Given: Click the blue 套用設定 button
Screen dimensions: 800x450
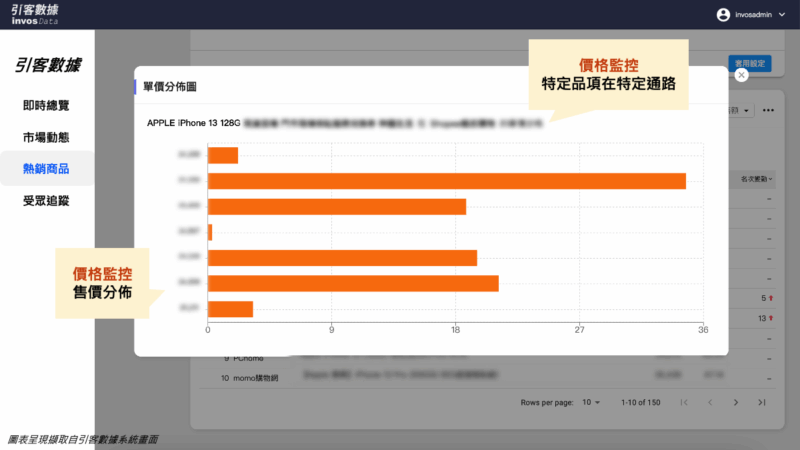Looking at the screenshot, I should click(748, 63).
